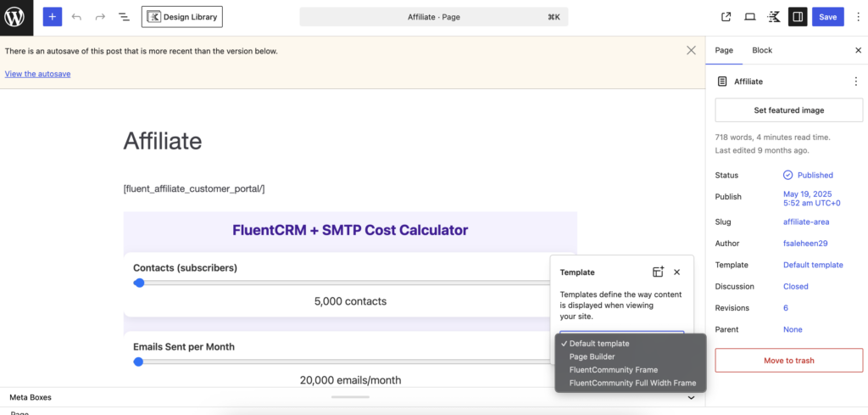The image size is (868, 415).
Task: Undo the last change
Action: (x=76, y=17)
